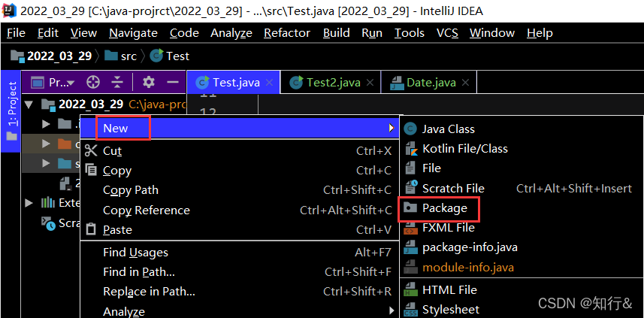644x318 pixels.
Task: Click the File icon in New submenu
Action: [410, 168]
